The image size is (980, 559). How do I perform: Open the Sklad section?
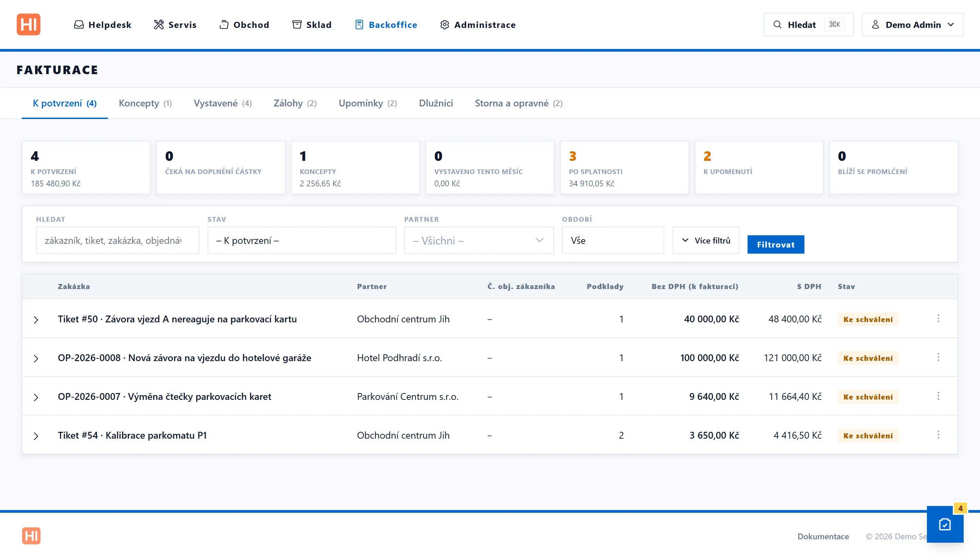(x=312, y=24)
